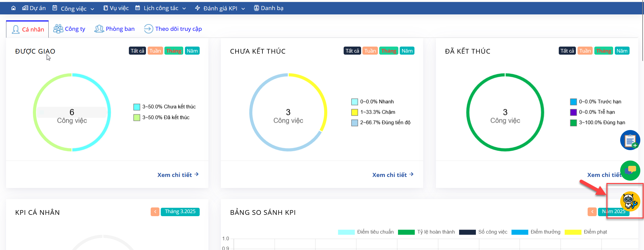This screenshot has width=644, height=250.
Task: Open the Danh bạ menu item
Action: (x=268, y=8)
